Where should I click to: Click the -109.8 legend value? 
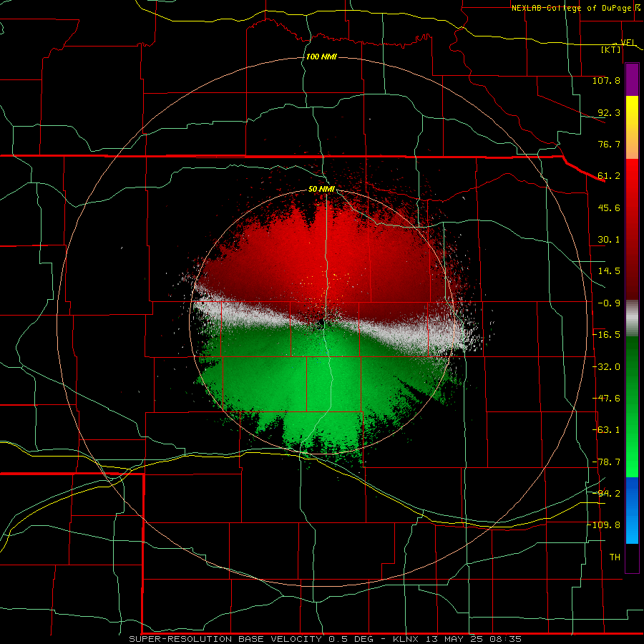604,525
